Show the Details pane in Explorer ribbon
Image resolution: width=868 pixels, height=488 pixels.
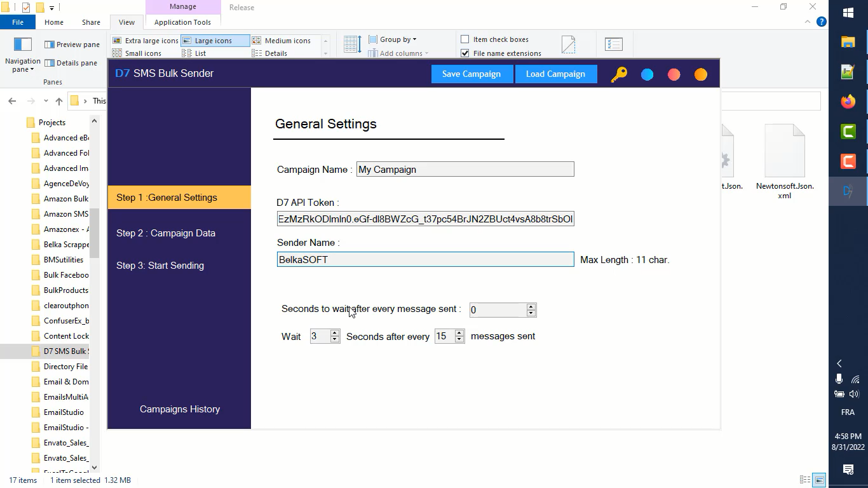[x=71, y=63]
